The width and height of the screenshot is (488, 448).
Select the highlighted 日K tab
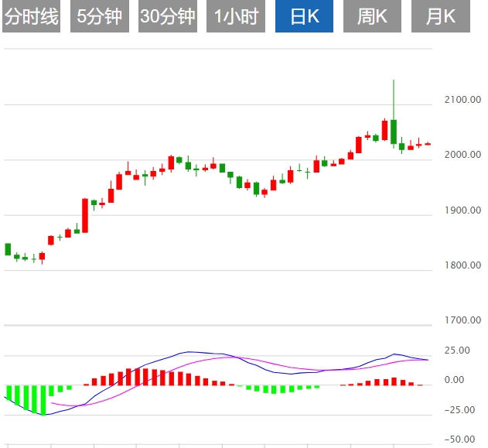[x=304, y=16]
